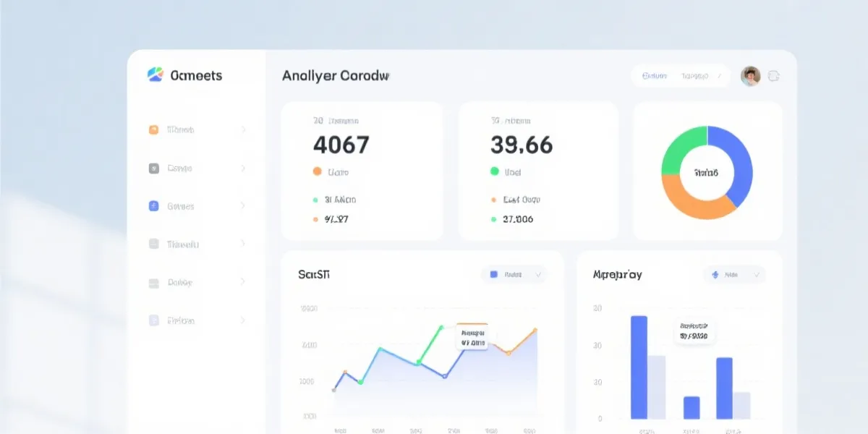Select the gray text tab in header pill
868x434 pixels.
[696, 76]
